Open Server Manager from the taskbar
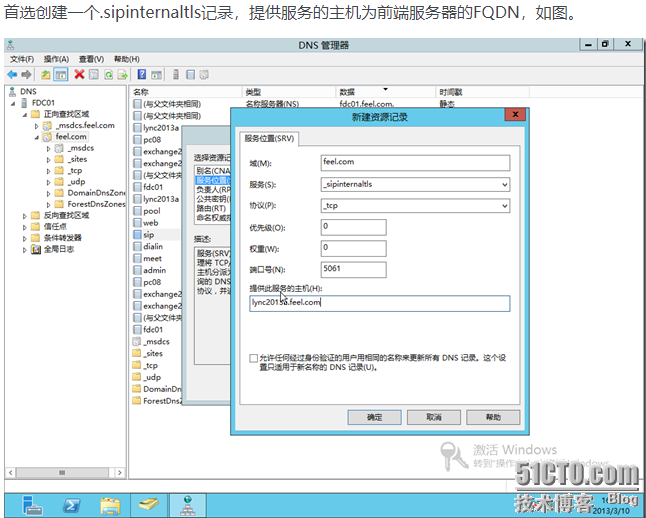The image size is (646, 518). pos(33,505)
